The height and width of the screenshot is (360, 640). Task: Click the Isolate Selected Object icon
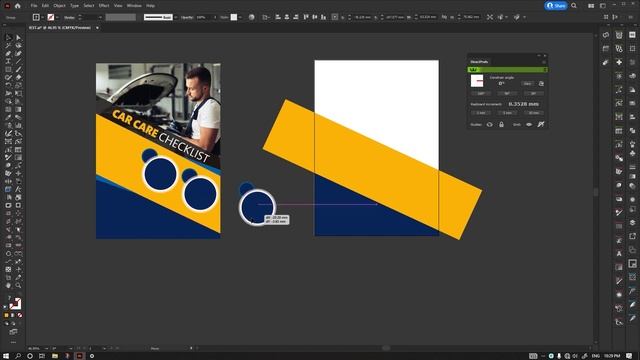[490, 17]
